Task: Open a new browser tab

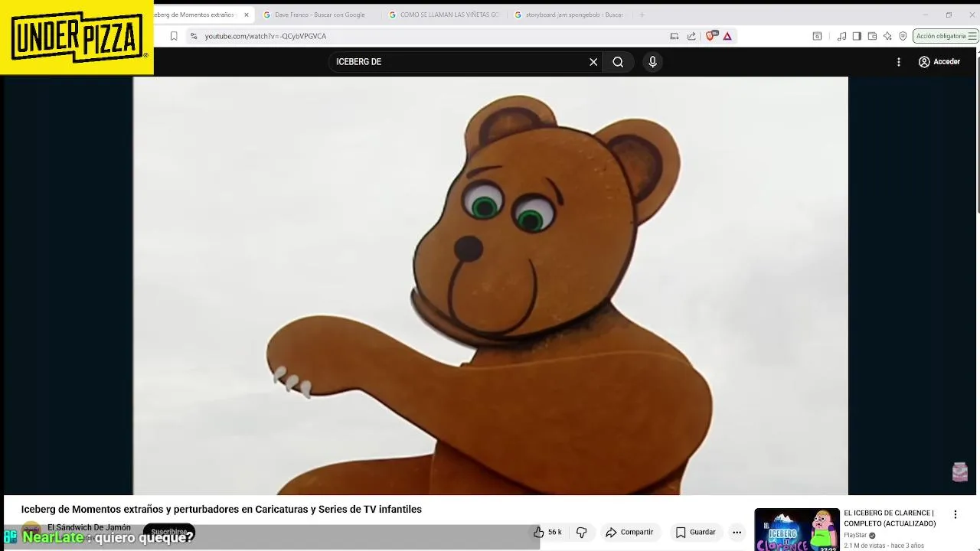Action: 642,15
